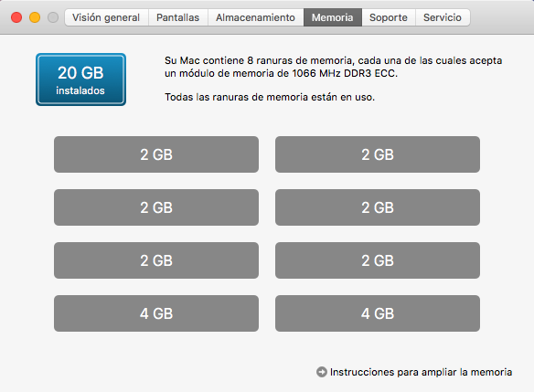Pick the second-row left 2 GB slot
534x392 pixels.
[156, 207]
